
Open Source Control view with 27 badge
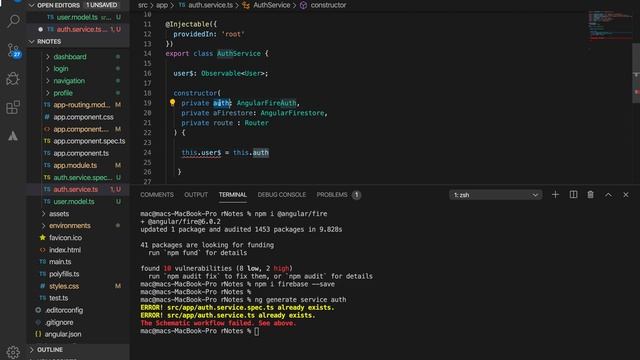(13, 50)
